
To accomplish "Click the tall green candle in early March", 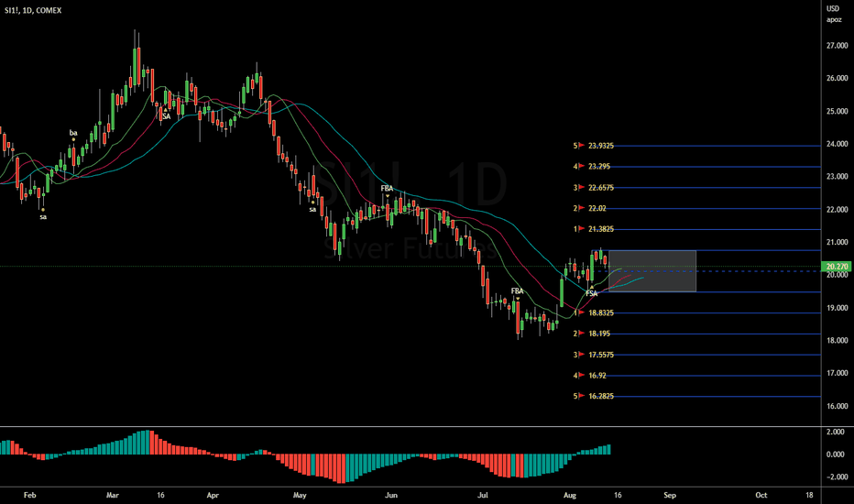I will point(135,65).
